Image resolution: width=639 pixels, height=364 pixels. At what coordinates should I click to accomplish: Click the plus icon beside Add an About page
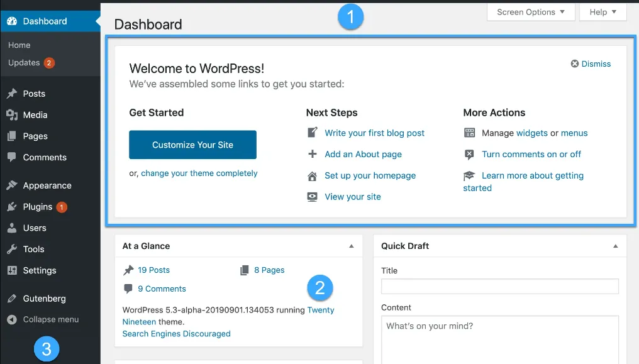click(x=312, y=154)
